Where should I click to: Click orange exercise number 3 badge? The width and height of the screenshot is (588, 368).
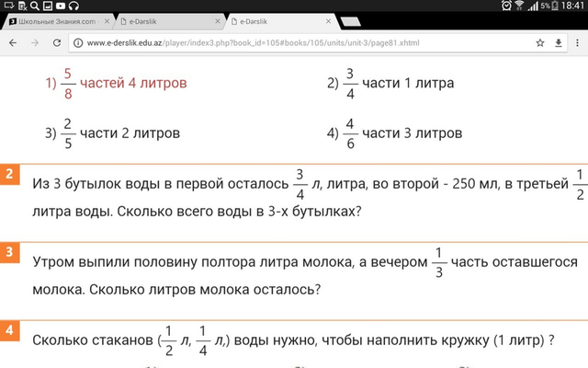coord(9,252)
